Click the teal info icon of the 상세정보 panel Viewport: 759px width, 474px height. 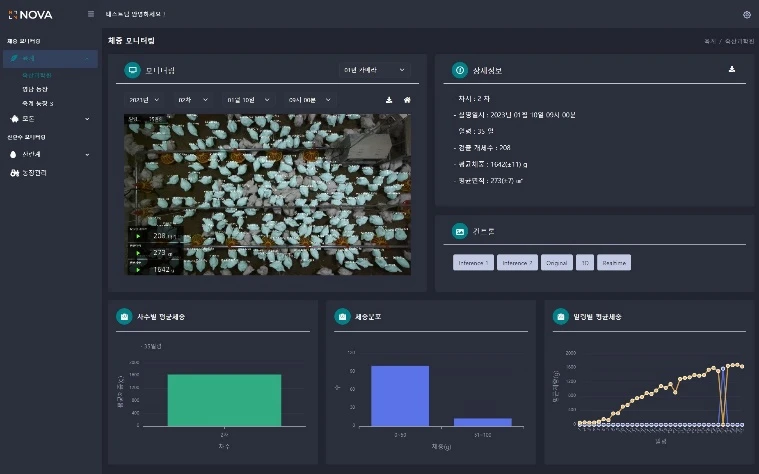pos(460,70)
